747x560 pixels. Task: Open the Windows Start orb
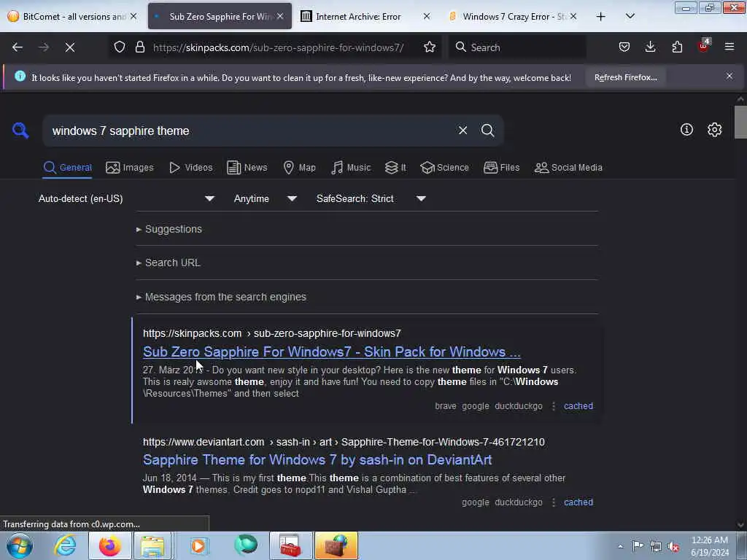tap(20, 545)
